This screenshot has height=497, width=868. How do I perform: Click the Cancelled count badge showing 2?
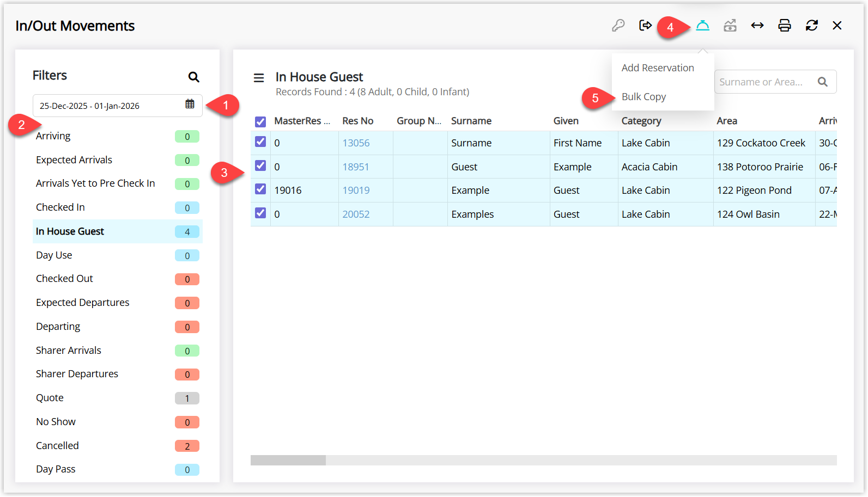187,446
